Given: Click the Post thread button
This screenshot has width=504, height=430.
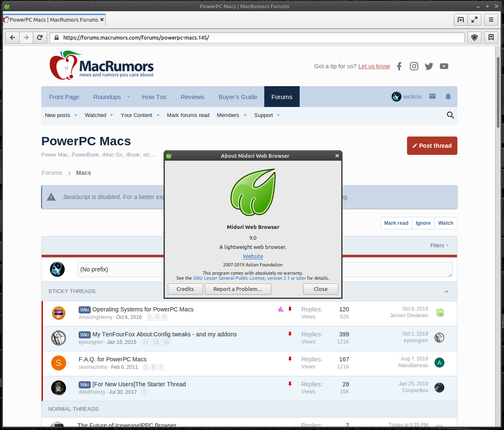Looking at the screenshot, I should (432, 146).
